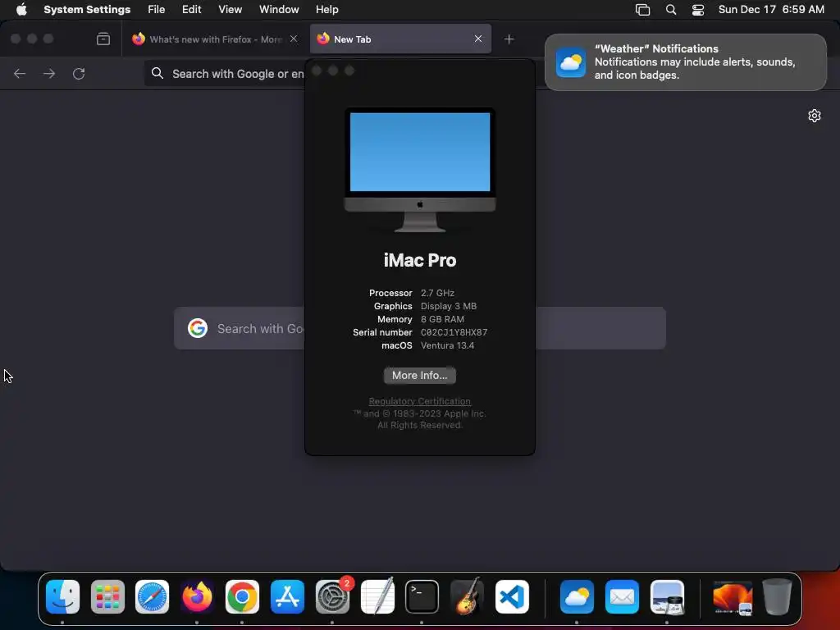The width and height of the screenshot is (840, 630).
Task: Click the date and time in menu bar
Action: tap(771, 9)
